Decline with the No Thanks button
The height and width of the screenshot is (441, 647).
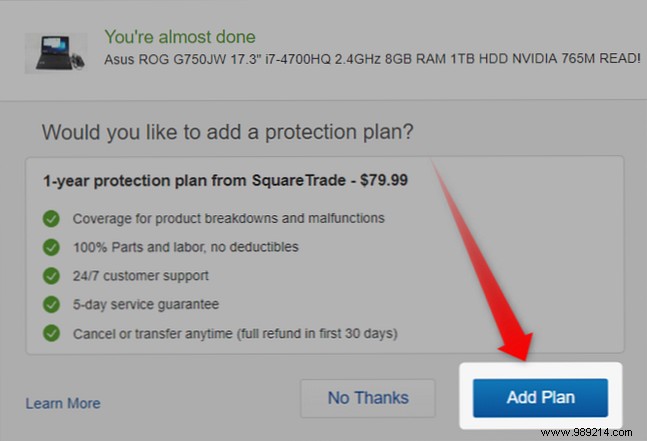[x=368, y=399]
